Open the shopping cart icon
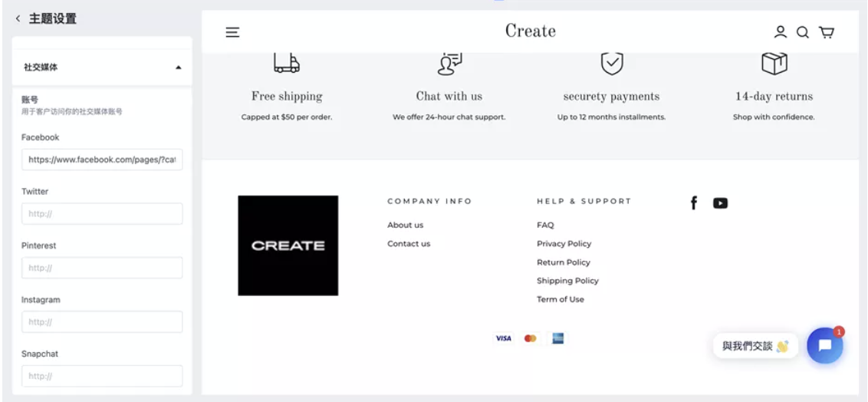 pyautogui.click(x=826, y=32)
